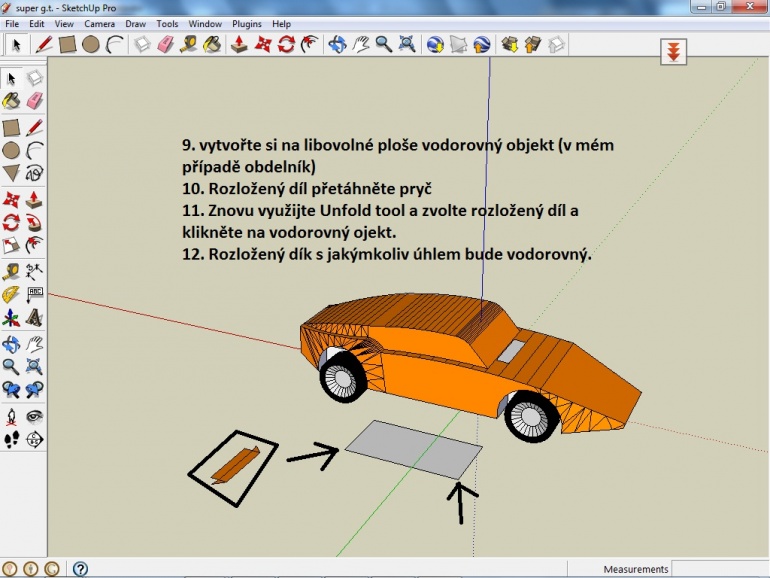Activate the Tape Measure tool in top toolbar
The height and width of the screenshot is (578, 770).
(189, 45)
